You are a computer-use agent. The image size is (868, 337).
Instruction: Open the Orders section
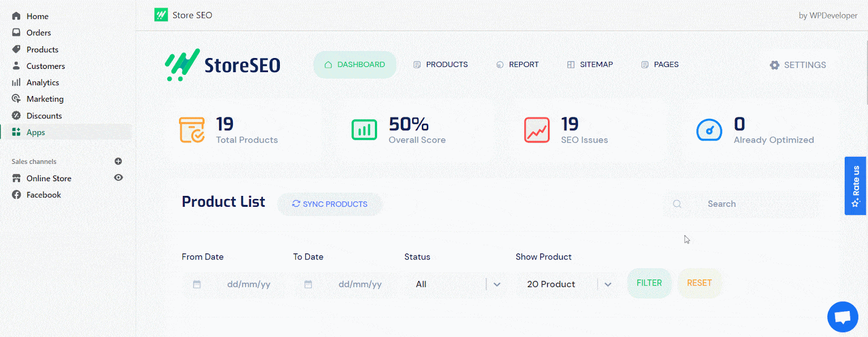point(39,33)
